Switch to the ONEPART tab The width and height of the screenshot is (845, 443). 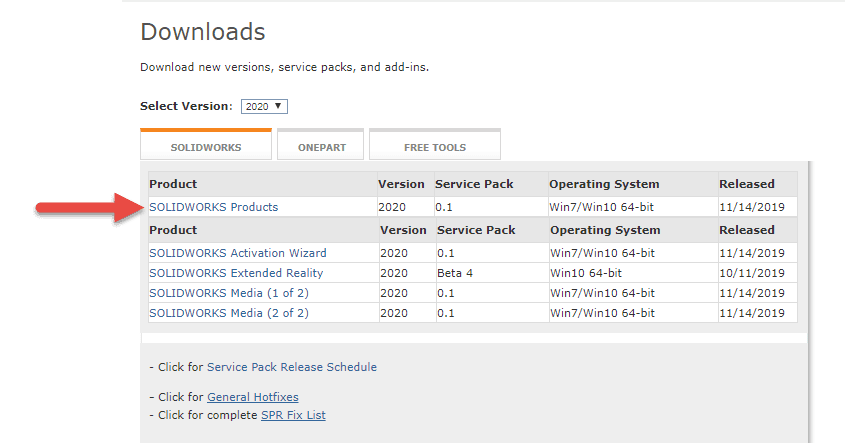tap(321, 147)
